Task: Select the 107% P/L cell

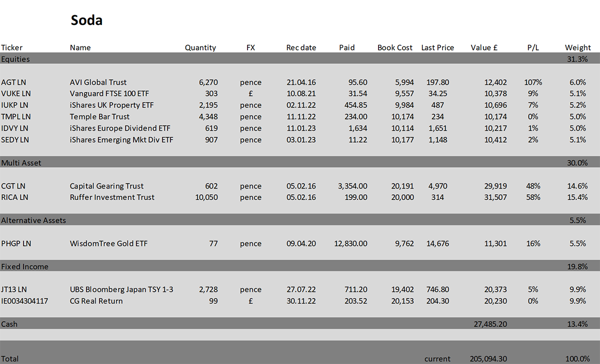Action: point(533,82)
